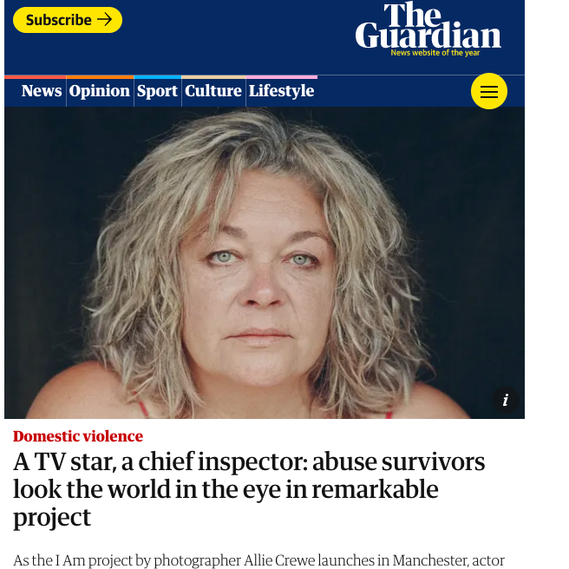Open the woman's portrait photo
The height and width of the screenshot is (569, 569).
[264, 263]
